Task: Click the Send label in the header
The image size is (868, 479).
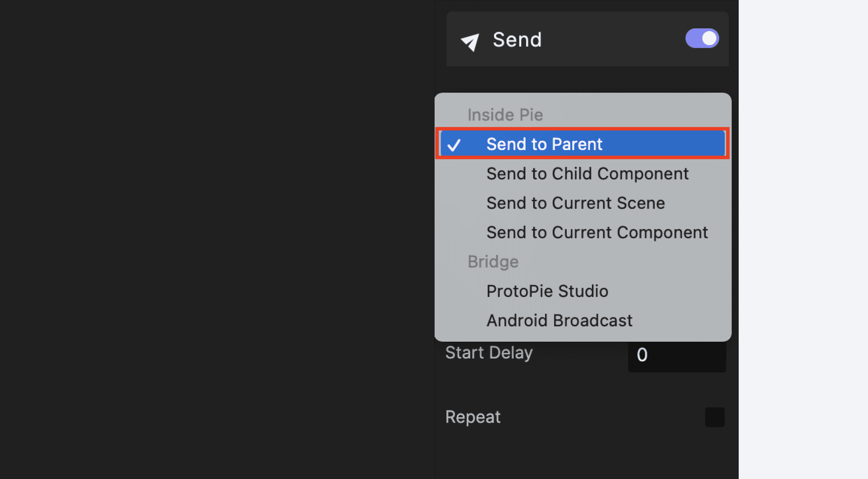Action: click(517, 40)
